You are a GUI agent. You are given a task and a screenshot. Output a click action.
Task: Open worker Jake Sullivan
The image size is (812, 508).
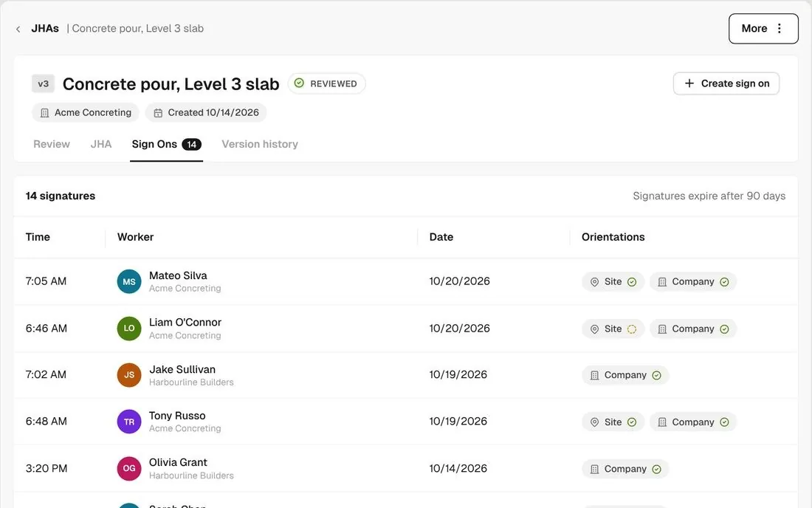[x=182, y=369]
